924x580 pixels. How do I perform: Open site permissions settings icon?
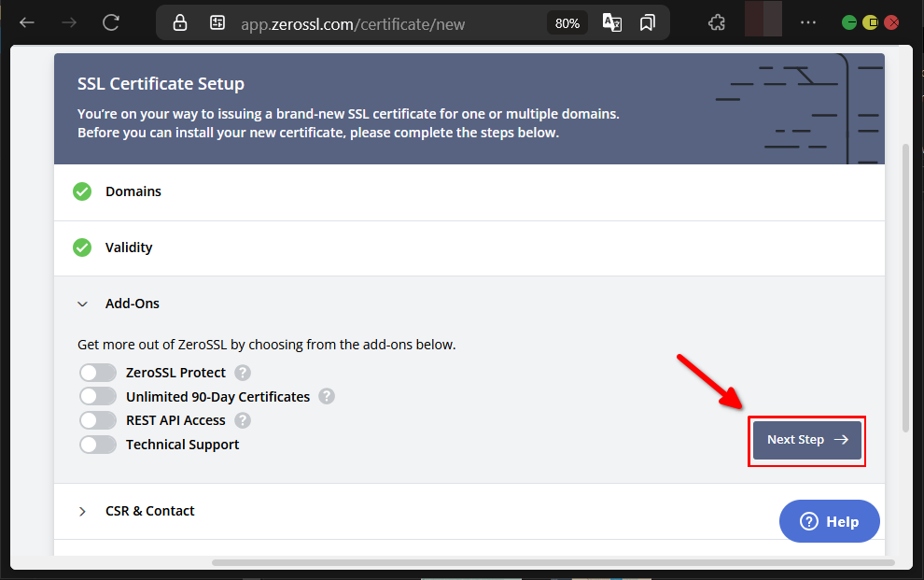(x=217, y=23)
